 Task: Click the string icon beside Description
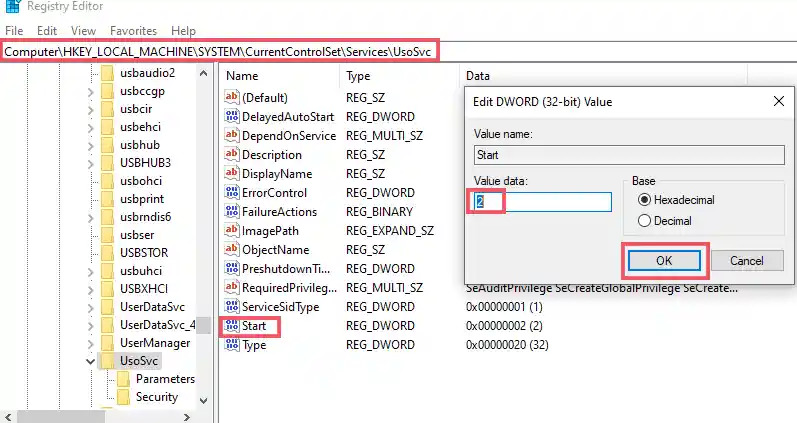click(x=233, y=155)
